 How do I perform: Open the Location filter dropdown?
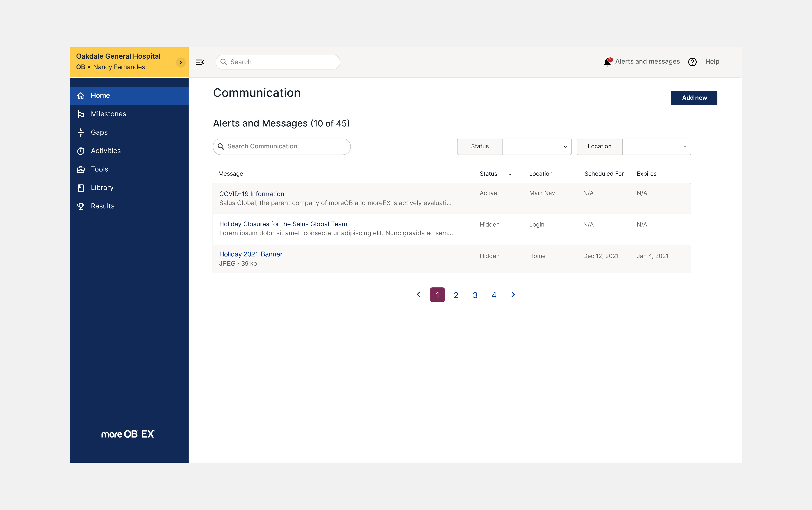pos(656,147)
